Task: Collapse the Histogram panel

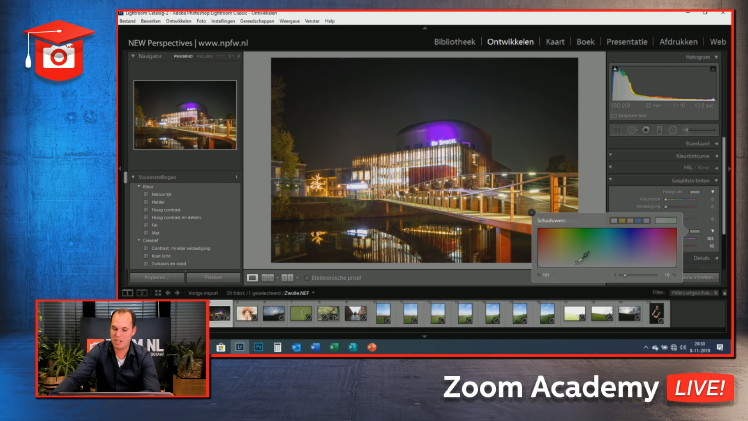Action: click(x=717, y=57)
